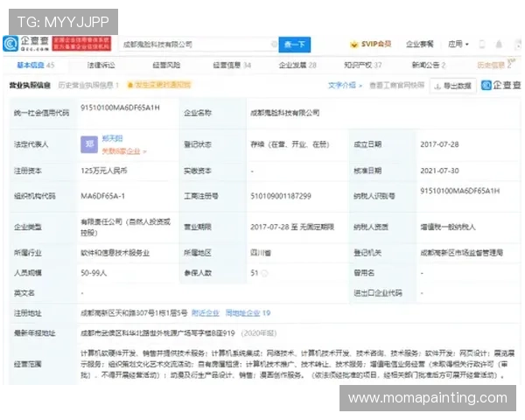Open 历史营业执照信息 1 link
The image size is (525, 420).
coord(88,86)
